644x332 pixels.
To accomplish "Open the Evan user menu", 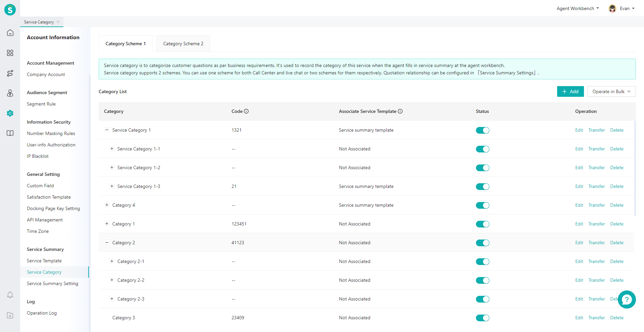I will point(627,8).
